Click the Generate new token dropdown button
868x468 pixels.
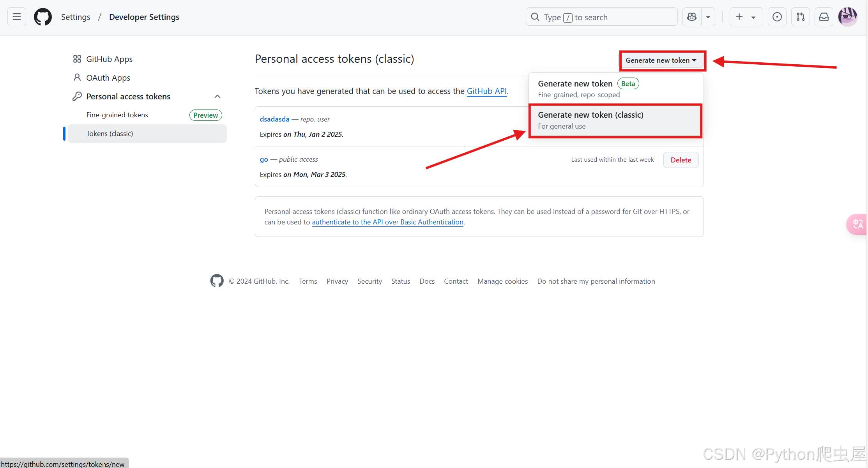tap(661, 60)
